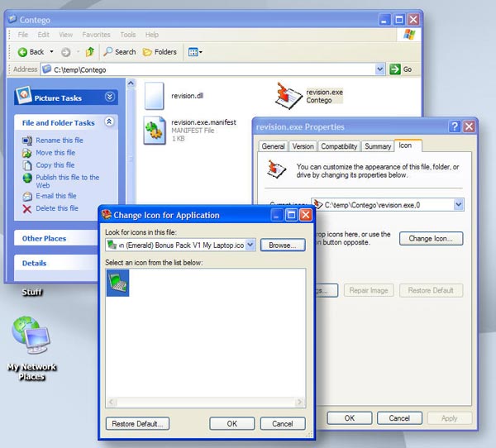Viewport: 496px width, 448px height.
Task: Expand the Current icon combo box
Action: [459, 204]
